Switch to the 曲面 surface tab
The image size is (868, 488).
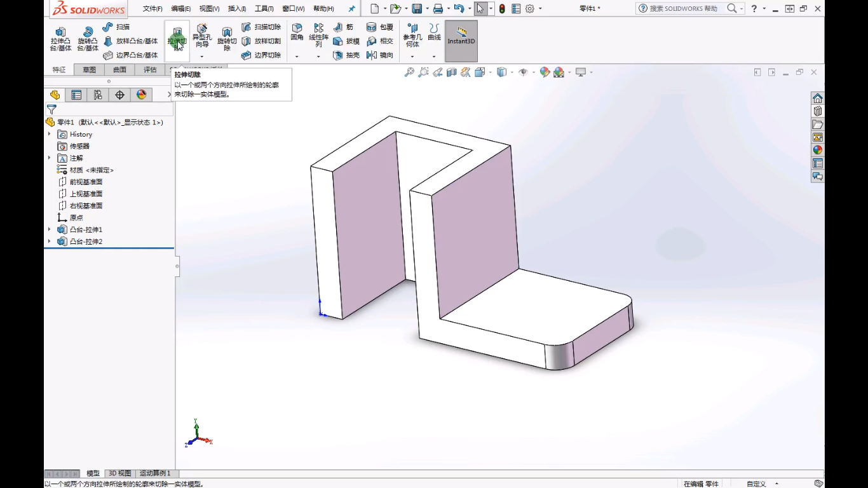pyautogui.click(x=119, y=70)
